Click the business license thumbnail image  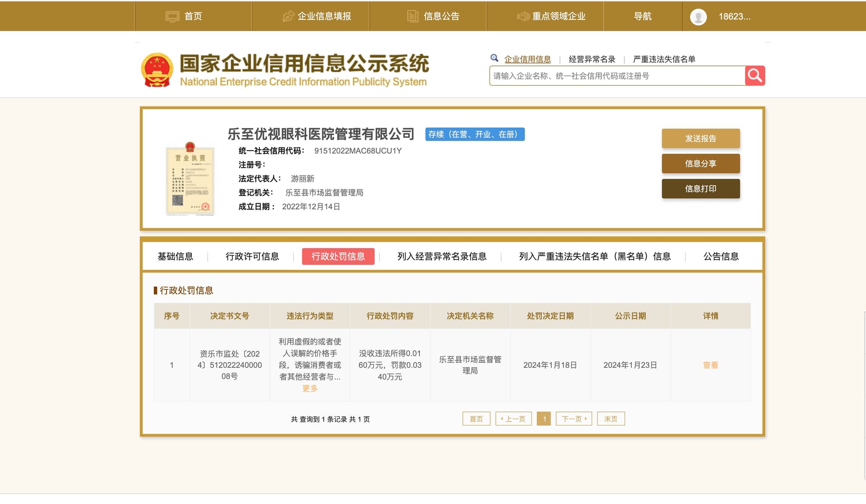point(190,180)
